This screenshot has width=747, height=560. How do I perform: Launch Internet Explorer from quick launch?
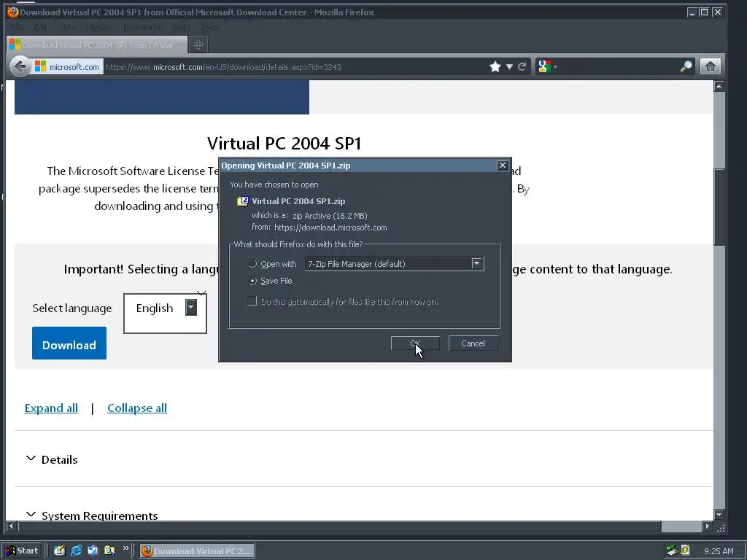[76, 551]
